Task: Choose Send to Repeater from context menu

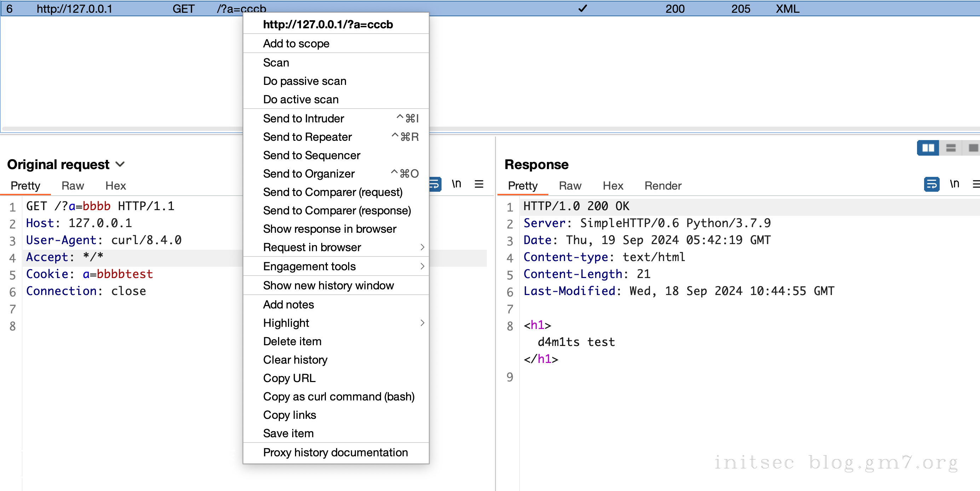Action: point(307,137)
